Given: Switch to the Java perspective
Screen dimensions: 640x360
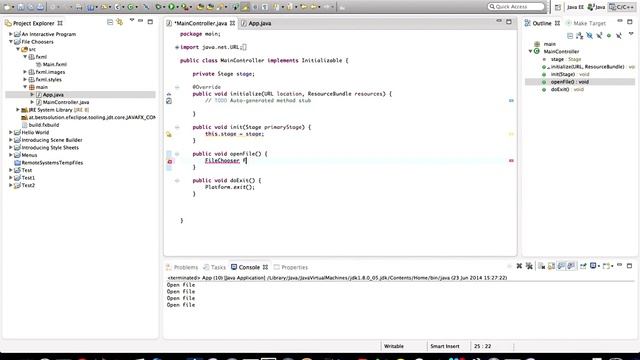Looking at the screenshot, I should [596, 7].
